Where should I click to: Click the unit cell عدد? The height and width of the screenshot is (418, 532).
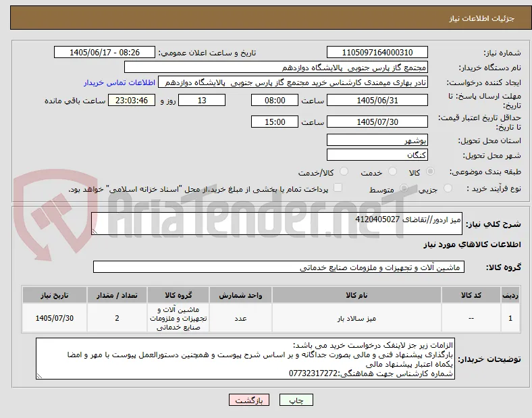(x=240, y=318)
